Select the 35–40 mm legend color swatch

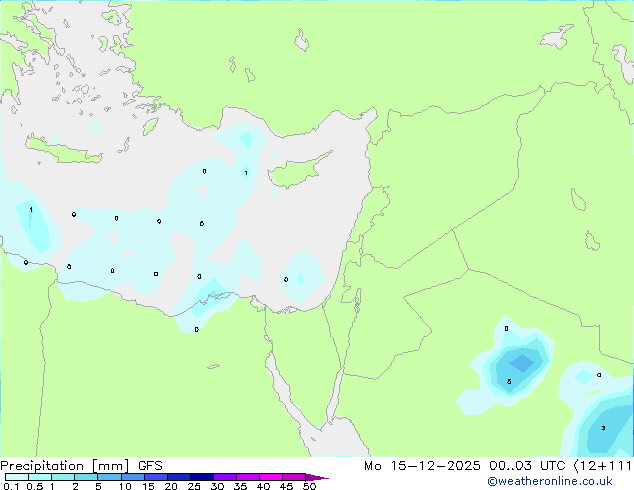(x=247, y=477)
